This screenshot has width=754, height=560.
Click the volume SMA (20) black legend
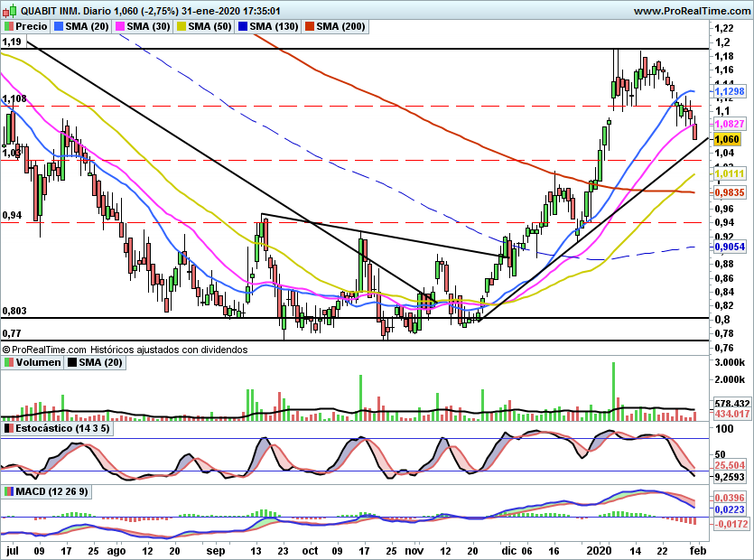(95, 362)
